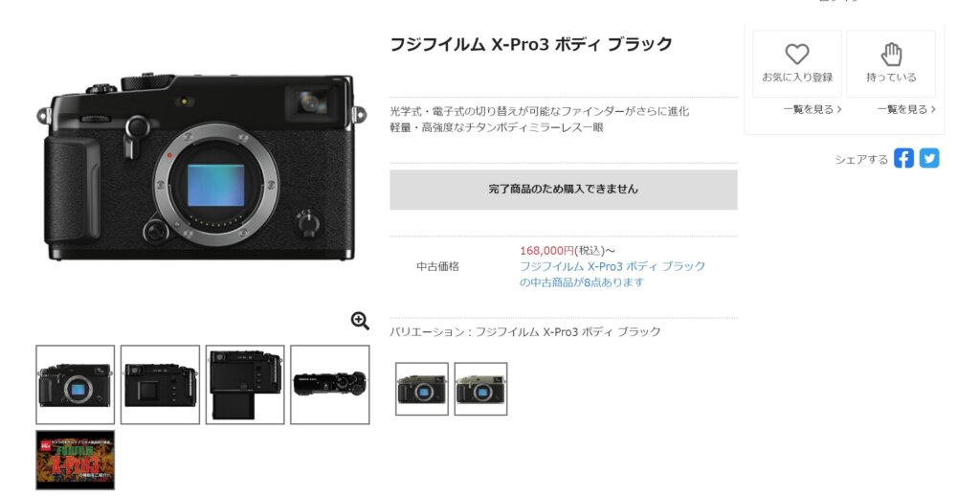This screenshot has height=496, width=980.
Task: Open 一覧を見る under 持っている
Action: [906, 109]
